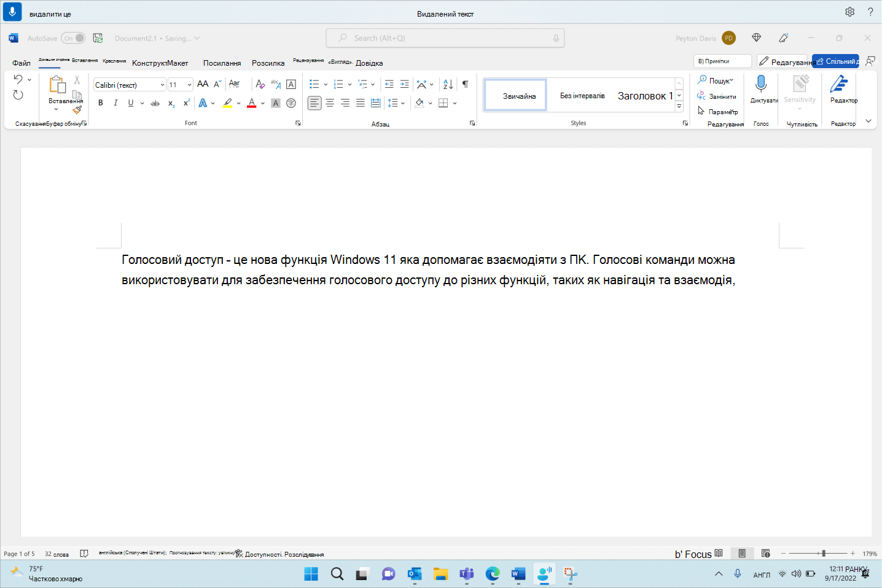Switch to Focus mode

(x=698, y=554)
